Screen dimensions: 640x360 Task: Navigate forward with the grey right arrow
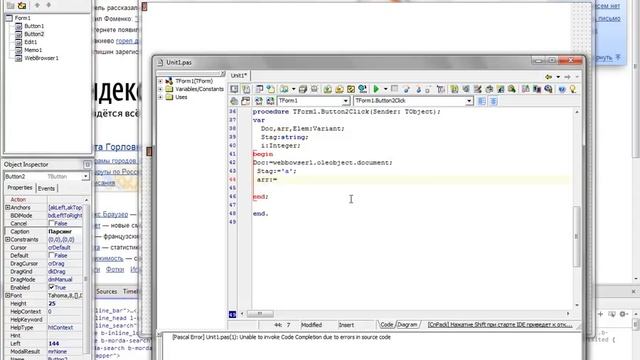(567, 77)
